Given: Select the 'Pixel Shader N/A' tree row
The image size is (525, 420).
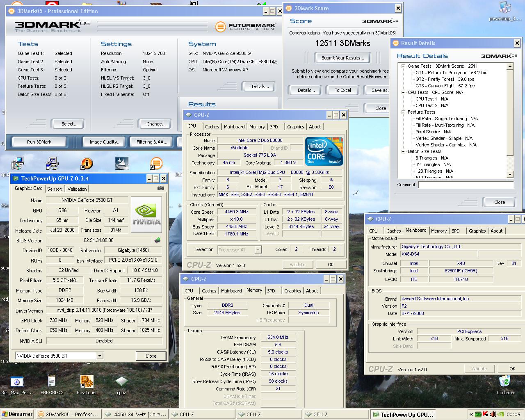Looking at the screenshot, I should (x=433, y=132).
